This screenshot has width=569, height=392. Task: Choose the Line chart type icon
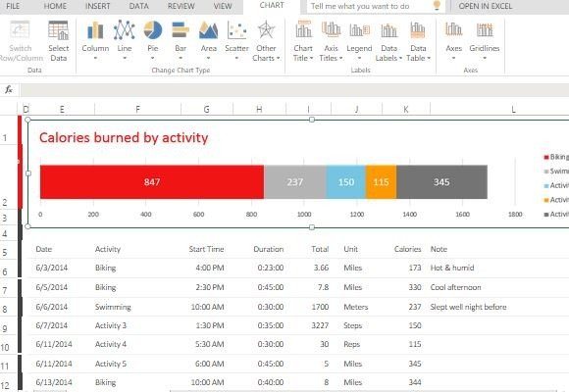[x=125, y=30]
